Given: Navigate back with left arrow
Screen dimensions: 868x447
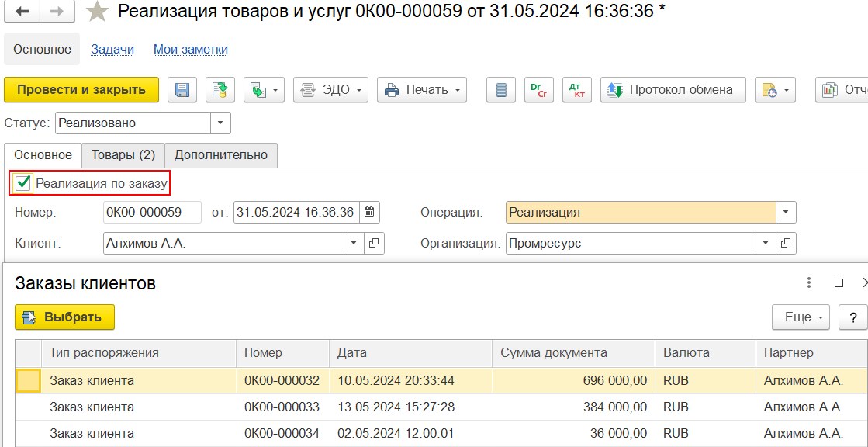Looking at the screenshot, I should click(x=22, y=12).
